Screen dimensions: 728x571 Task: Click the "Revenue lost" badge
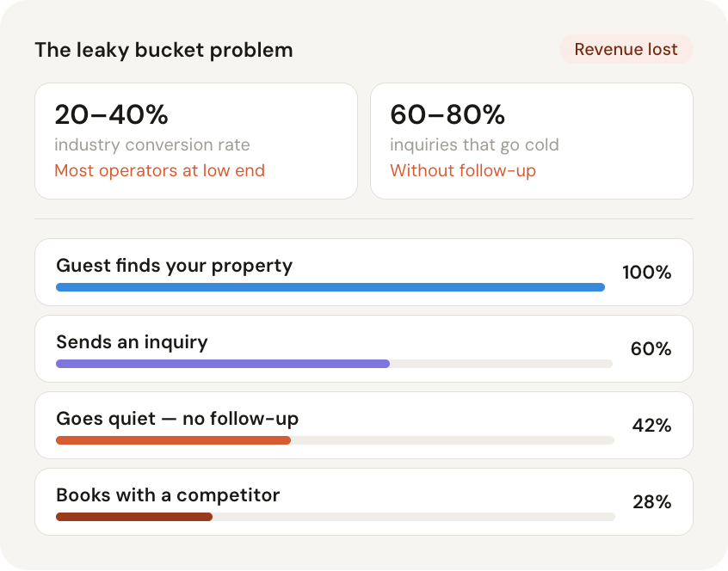pyautogui.click(x=626, y=49)
